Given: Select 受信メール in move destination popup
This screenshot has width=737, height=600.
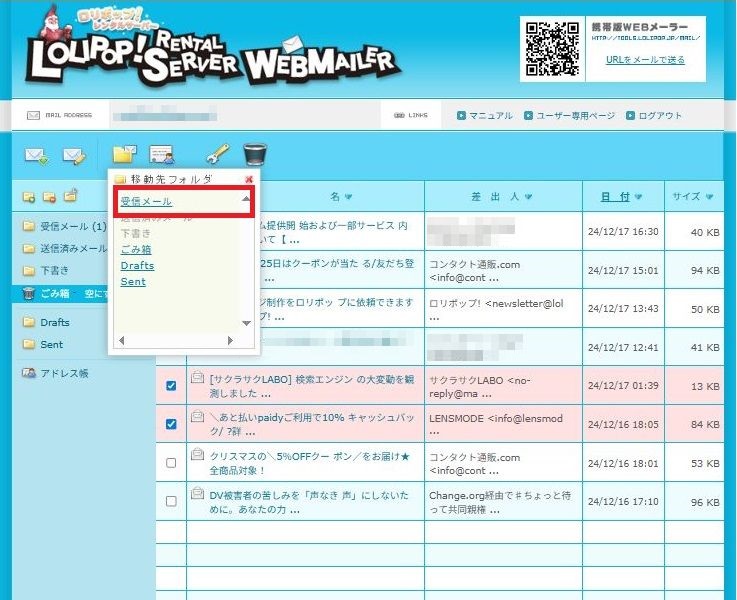Looking at the screenshot, I should (146, 202).
